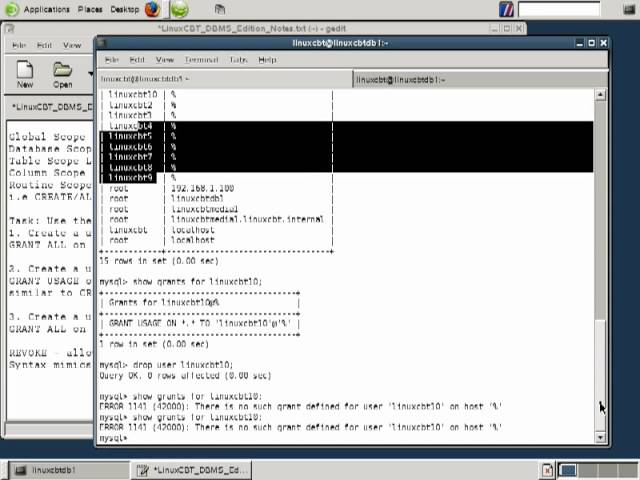Expand the Open dropdown arrow in gedit toolbar
640x480 pixels.
coord(90,73)
